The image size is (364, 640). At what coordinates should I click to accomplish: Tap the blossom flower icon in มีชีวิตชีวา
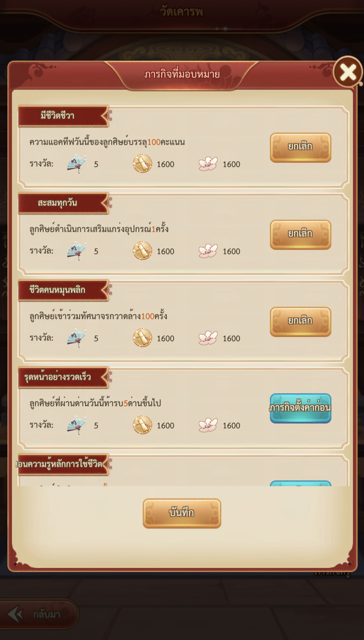pyautogui.click(x=208, y=164)
